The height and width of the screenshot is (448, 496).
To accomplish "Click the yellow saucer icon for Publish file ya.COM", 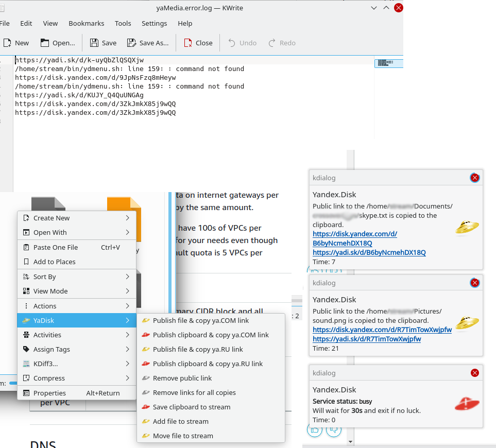I will click(x=146, y=320).
